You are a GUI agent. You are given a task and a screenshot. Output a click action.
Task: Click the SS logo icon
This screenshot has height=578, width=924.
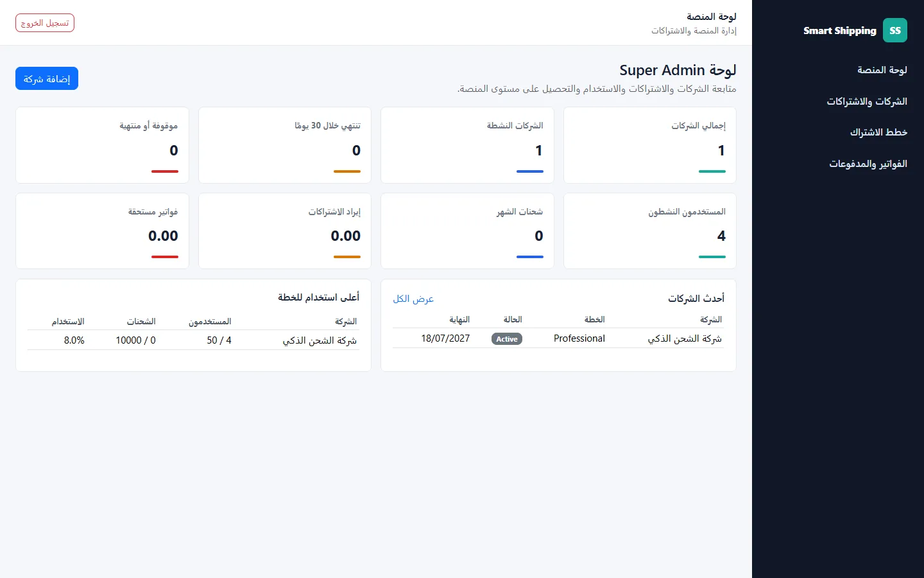coord(895,30)
